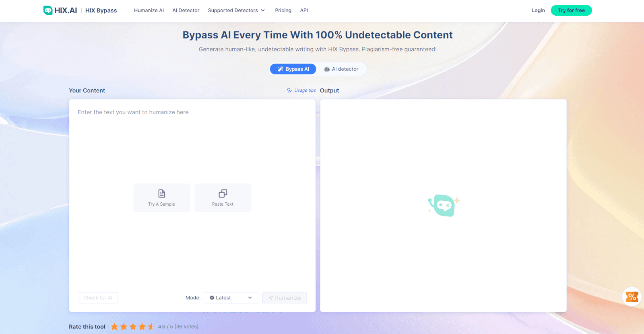
Task: Click the Usage tips lightbulb icon
Action: click(289, 91)
